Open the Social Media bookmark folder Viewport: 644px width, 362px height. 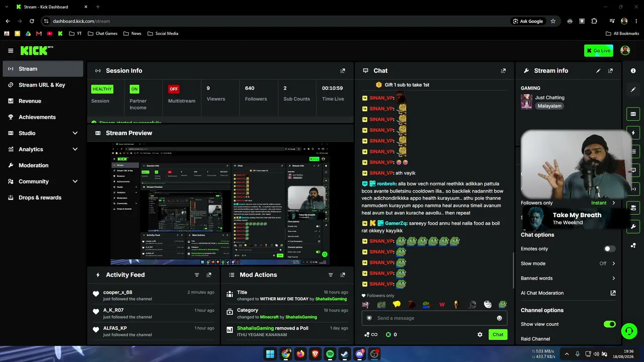click(163, 34)
